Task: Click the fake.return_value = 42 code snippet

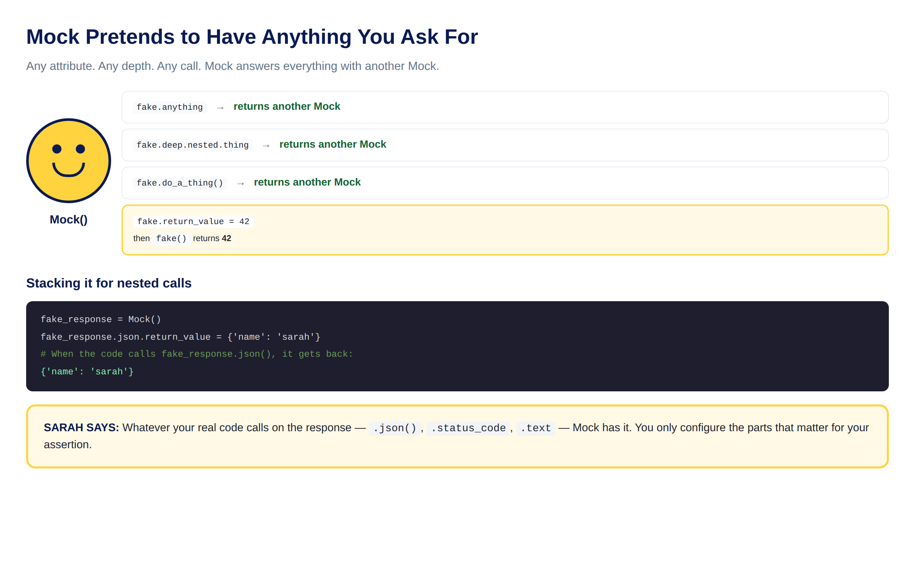Action: click(x=193, y=221)
